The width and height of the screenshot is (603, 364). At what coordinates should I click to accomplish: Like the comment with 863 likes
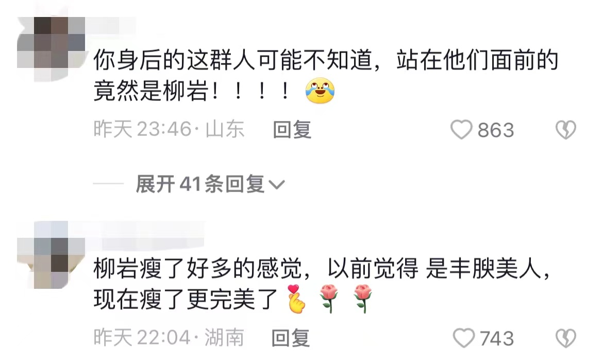461,129
